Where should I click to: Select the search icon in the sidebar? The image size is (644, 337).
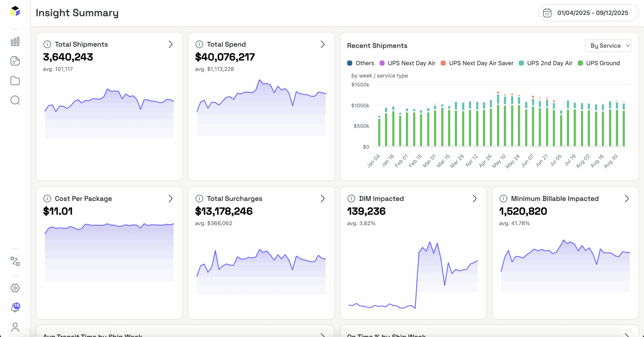pyautogui.click(x=15, y=100)
